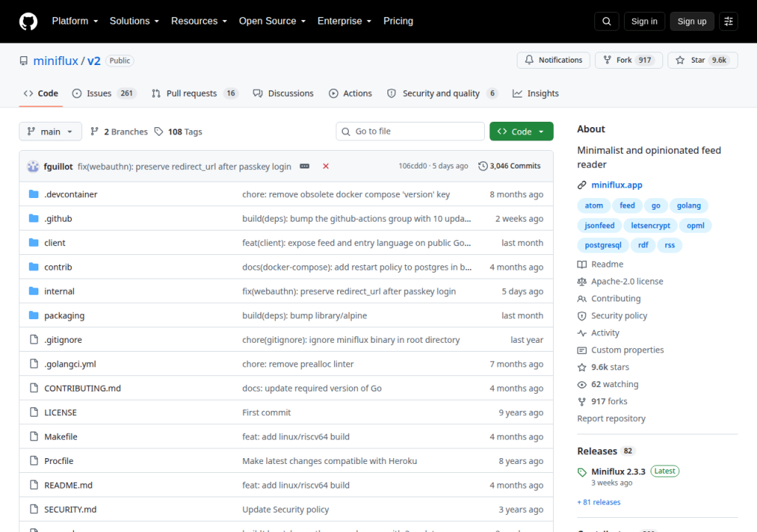
Task: Open the Actions tab
Action: point(350,93)
